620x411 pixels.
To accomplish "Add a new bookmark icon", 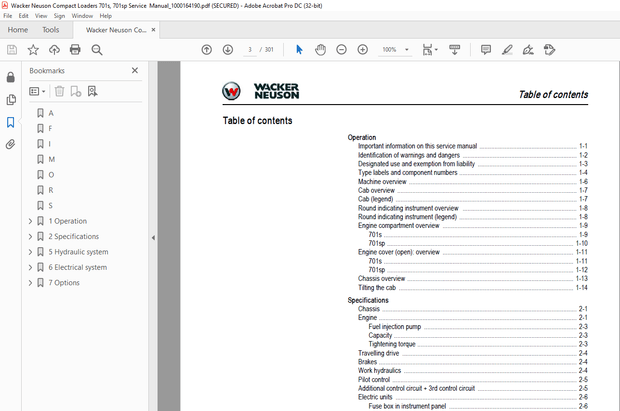I will pos(76,91).
